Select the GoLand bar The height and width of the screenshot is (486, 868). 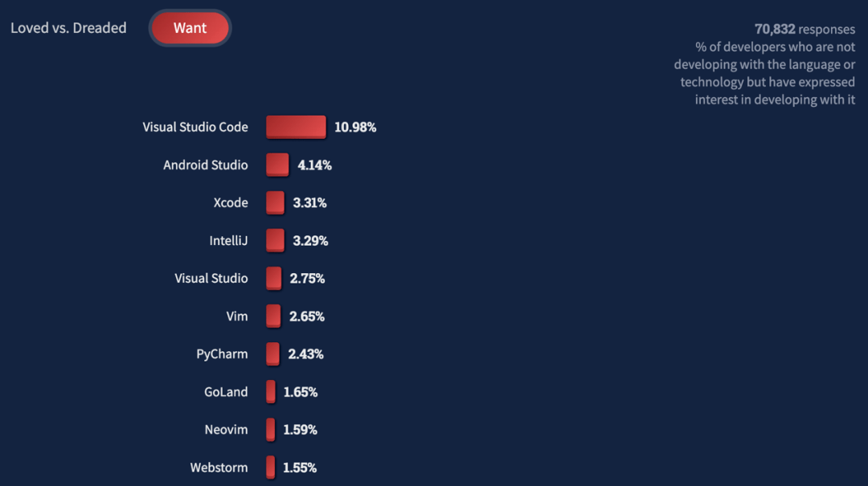pos(271,391)
